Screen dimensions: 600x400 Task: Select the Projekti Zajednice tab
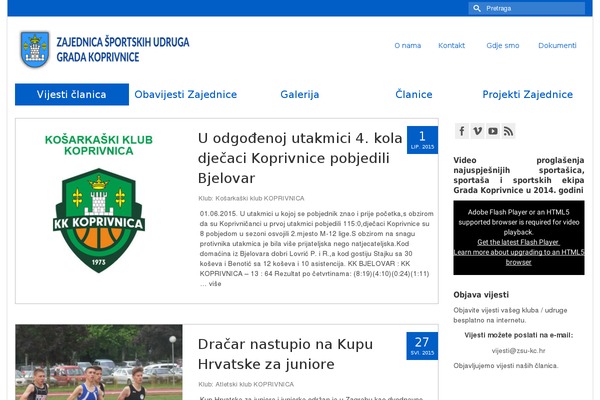528,95
